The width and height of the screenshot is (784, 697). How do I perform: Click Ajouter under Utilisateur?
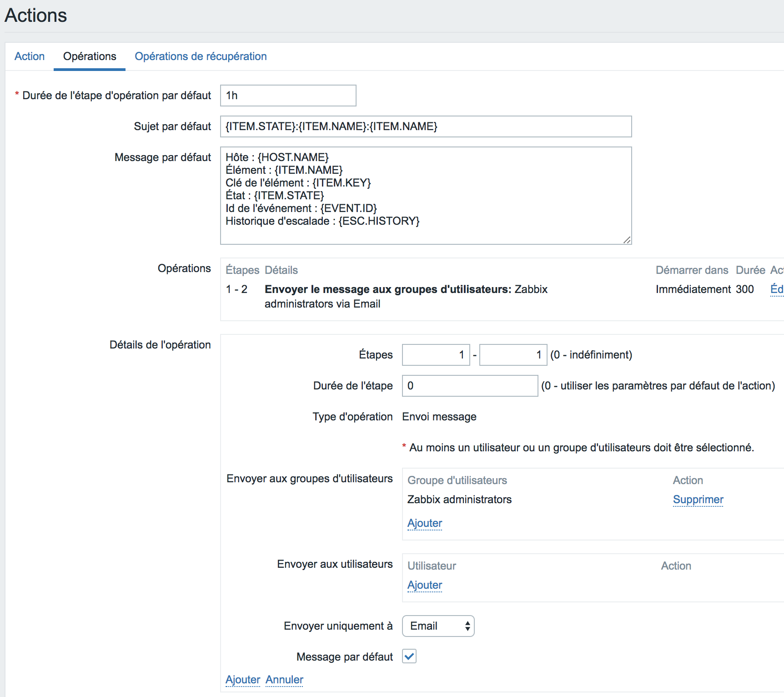point(425,585)
